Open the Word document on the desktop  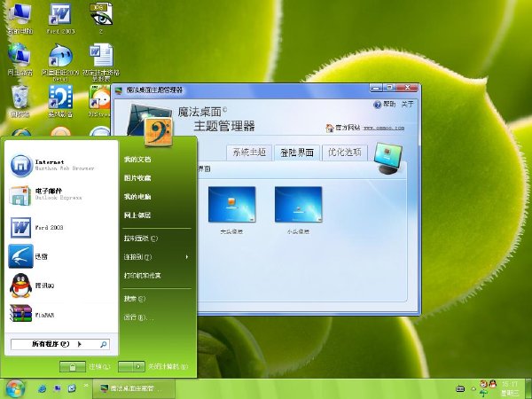click(101, 62)
